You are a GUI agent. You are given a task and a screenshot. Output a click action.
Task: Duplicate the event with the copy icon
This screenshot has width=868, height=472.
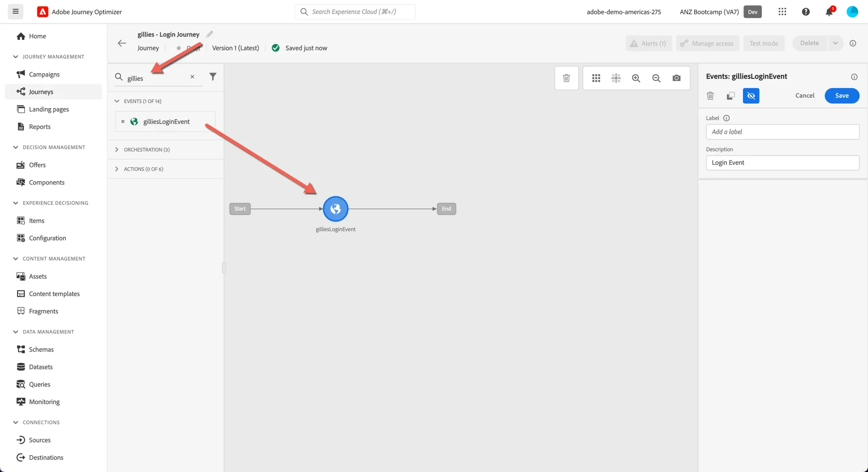click(x=730, y=95)
